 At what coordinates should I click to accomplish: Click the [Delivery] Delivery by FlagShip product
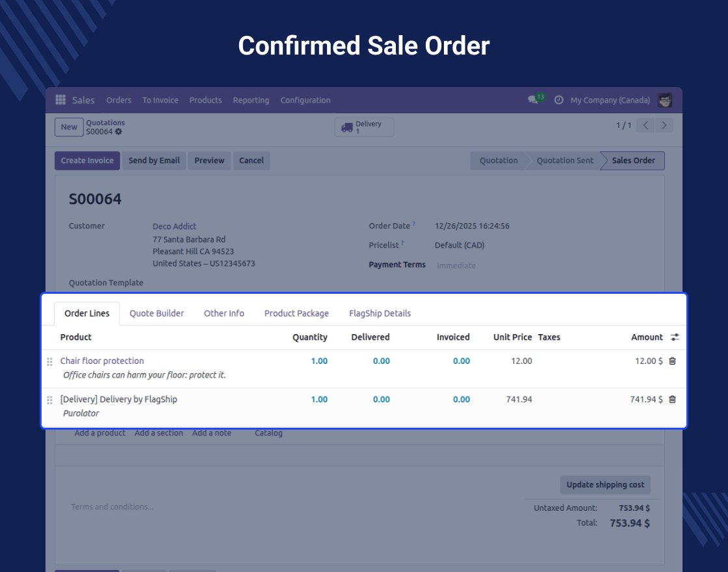119,399
